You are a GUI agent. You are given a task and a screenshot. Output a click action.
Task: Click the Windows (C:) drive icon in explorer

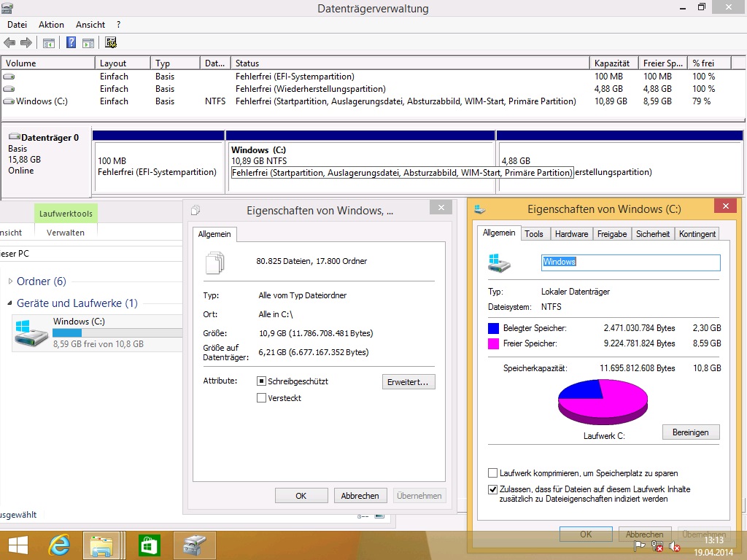(x=31, y=332)
